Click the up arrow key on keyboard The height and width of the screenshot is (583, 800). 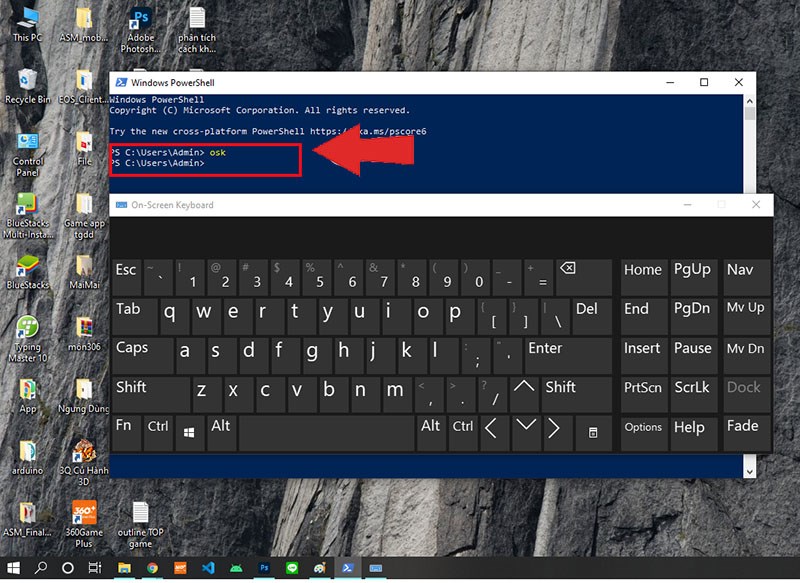(524, 394)
